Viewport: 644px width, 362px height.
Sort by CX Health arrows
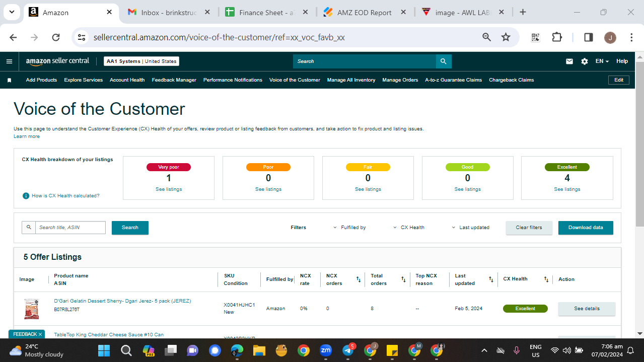click(546, 279)
